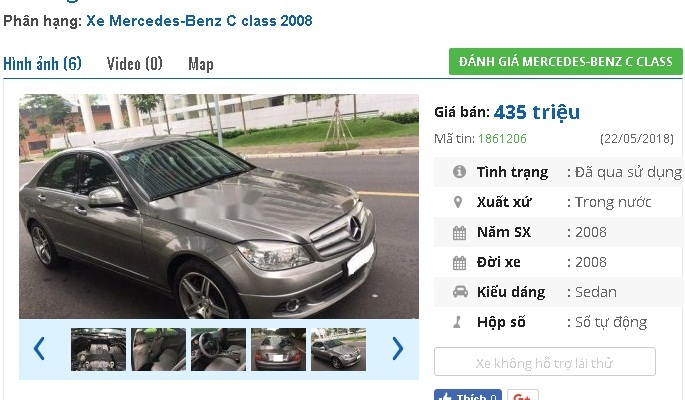Screen dimensions: 685x400
Task: Click the calendar icon beside Năm SX
Action: pos(459,232)
